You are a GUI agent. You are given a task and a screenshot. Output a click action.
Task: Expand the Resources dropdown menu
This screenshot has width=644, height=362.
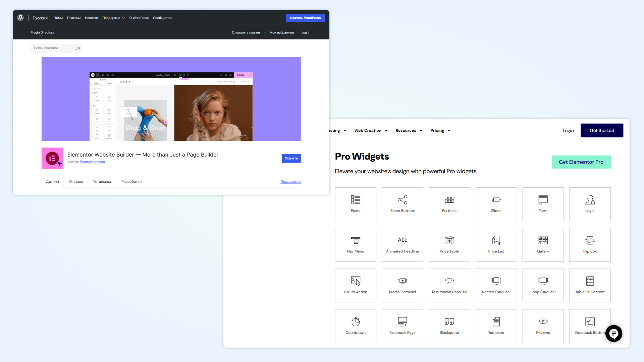409,131
